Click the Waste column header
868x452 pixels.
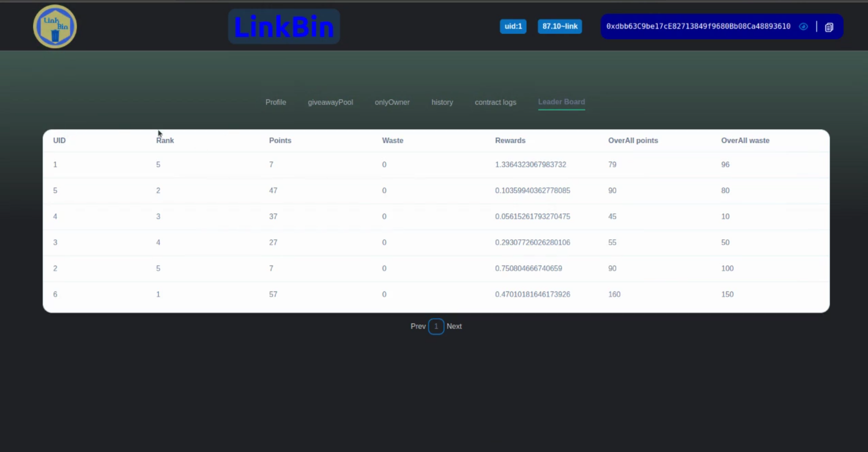(x=393, y=140)
